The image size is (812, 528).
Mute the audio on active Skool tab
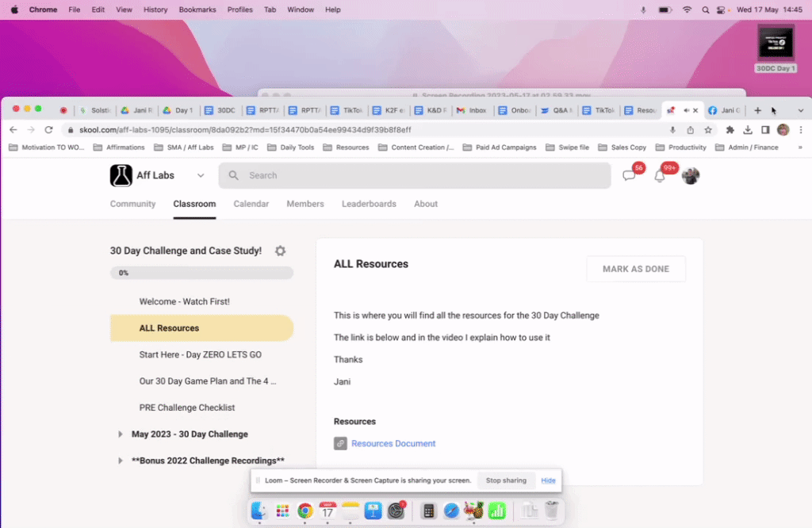(x=686, y=110)
